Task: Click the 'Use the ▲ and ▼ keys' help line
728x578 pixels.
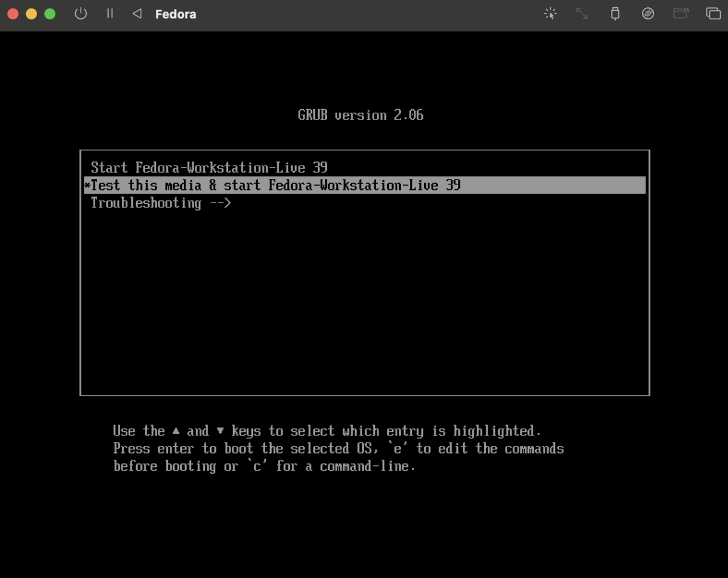Action: pyautogui.click(x=327, y=431)
